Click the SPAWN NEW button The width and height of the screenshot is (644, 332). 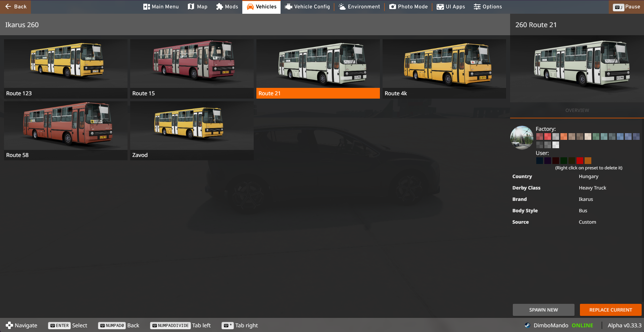pos(543,310)
